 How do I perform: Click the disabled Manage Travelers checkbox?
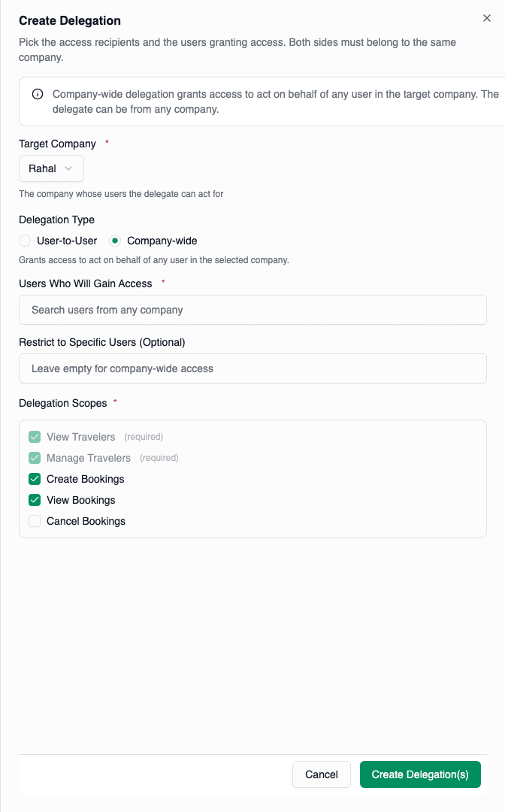pos(33,458)
